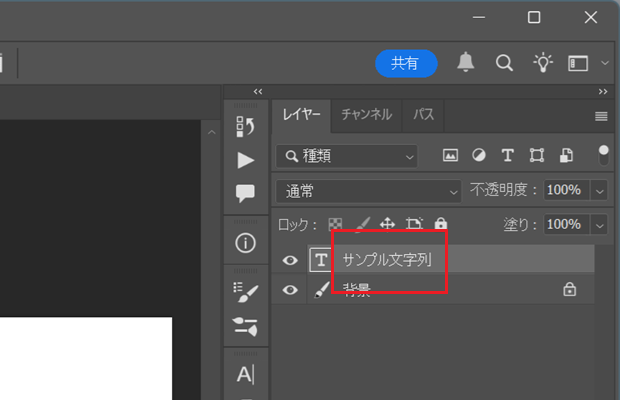
Task: Click the 塗り fill value field
Action: (566, 224)
